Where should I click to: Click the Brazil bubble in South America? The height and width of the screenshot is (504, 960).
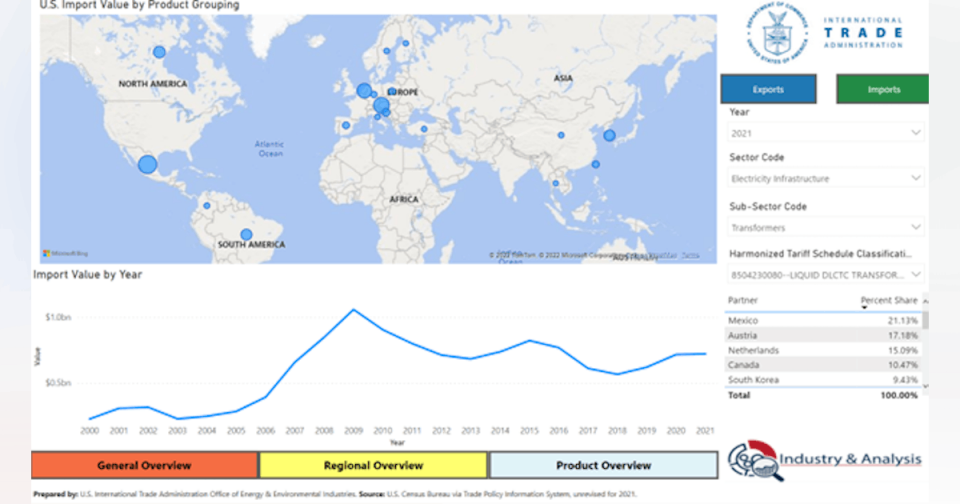tap(246, 234)
